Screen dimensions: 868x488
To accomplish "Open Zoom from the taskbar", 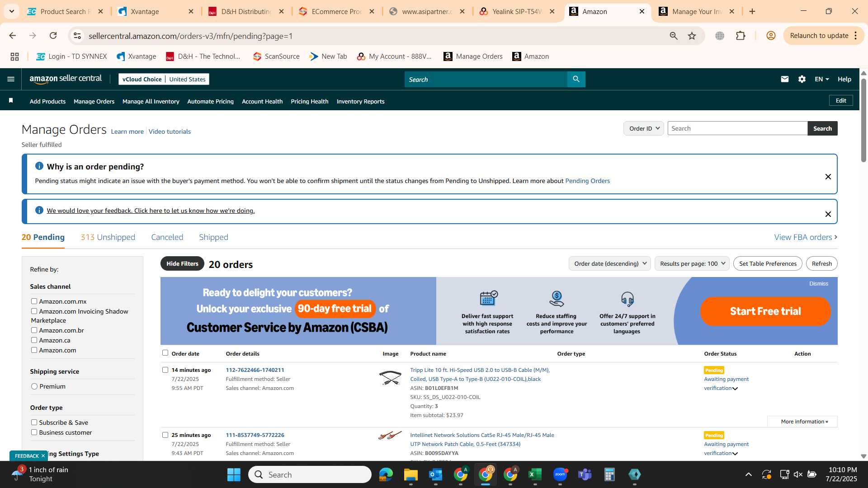I will pyautogui.click(x=560, y=474).
